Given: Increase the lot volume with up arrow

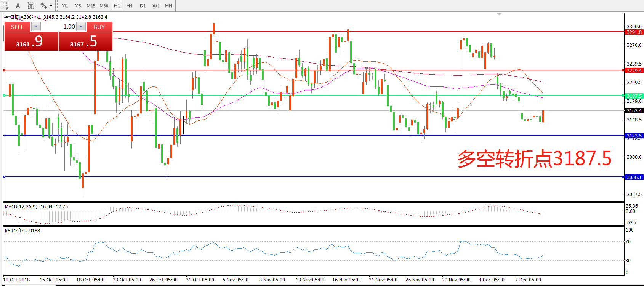Looking at the screenshot, I should click(81, 27).
